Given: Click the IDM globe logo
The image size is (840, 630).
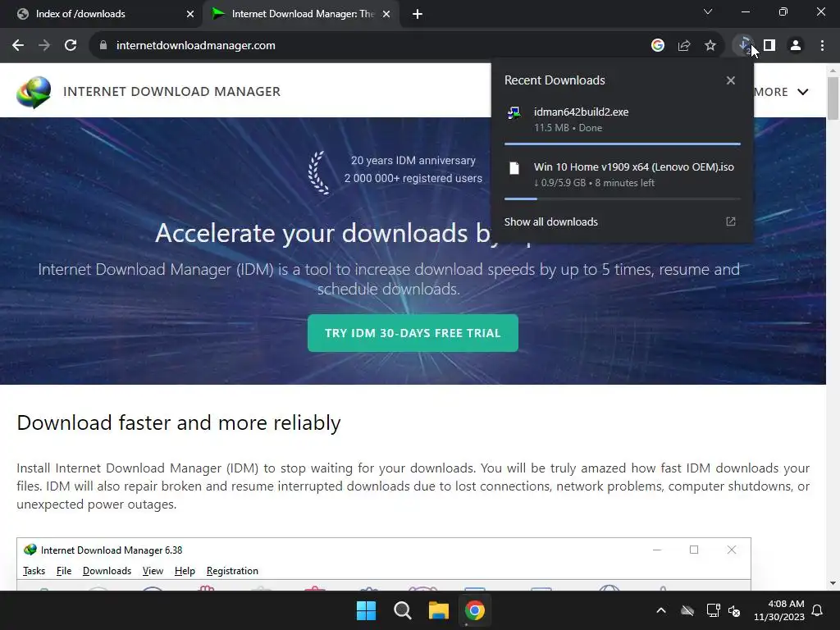Looking at the screenshot, I should tap(34, 92).
